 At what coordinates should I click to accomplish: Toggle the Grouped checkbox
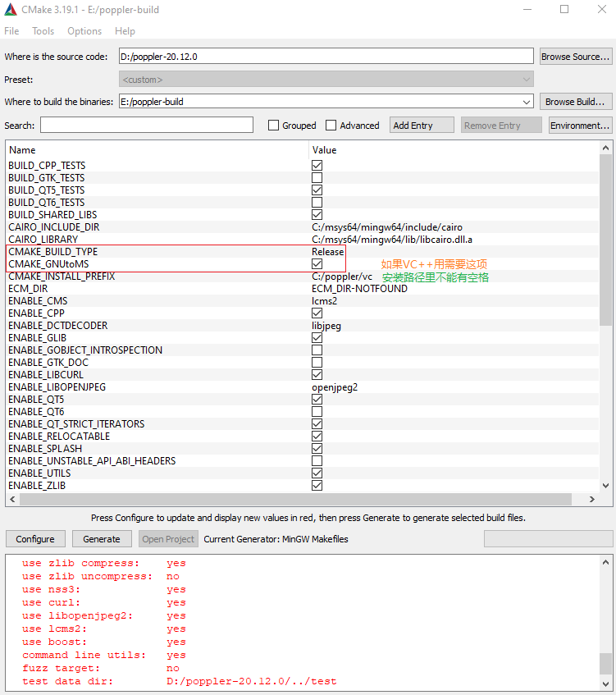(x=274, y=126)
